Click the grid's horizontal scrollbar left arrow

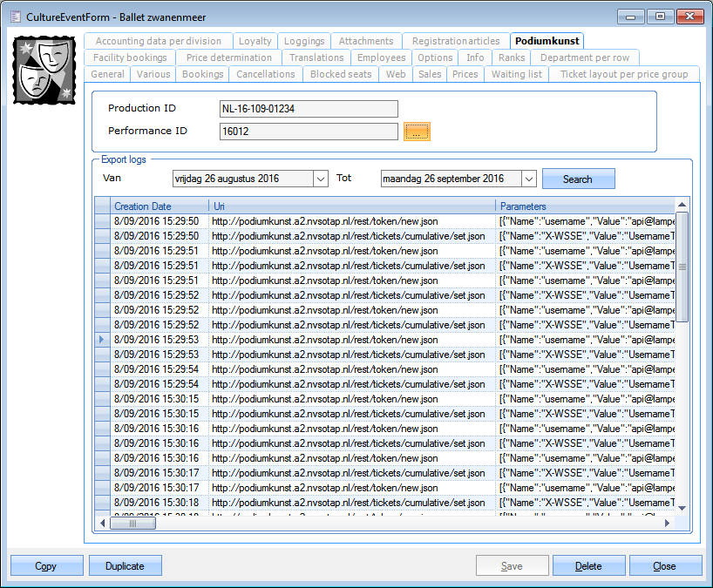coord(103,524)
